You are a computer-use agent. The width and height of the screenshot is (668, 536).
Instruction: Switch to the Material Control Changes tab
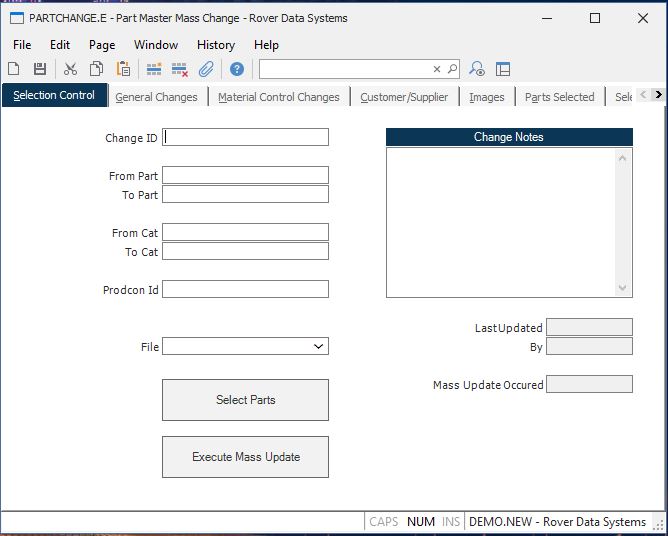[x=278, y=97]
